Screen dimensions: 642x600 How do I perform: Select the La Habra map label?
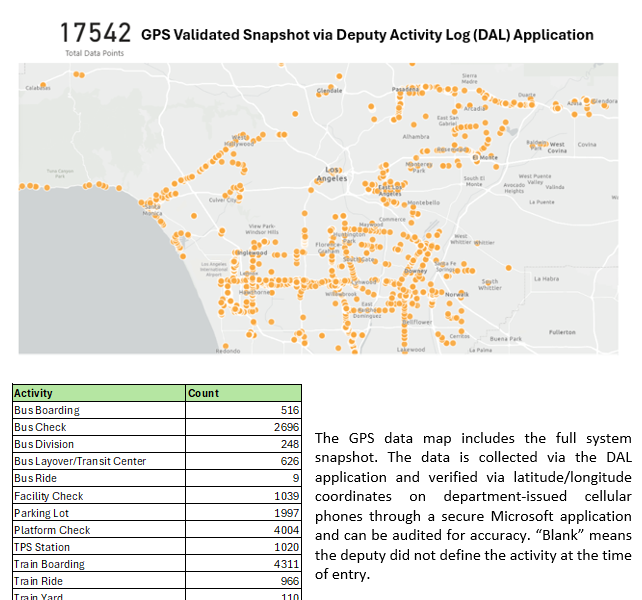tap(547, 279)
